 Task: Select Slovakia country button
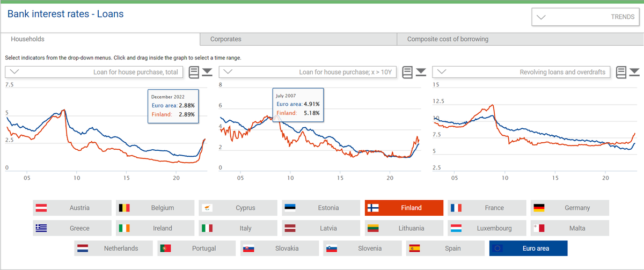(x=280, y=249)
